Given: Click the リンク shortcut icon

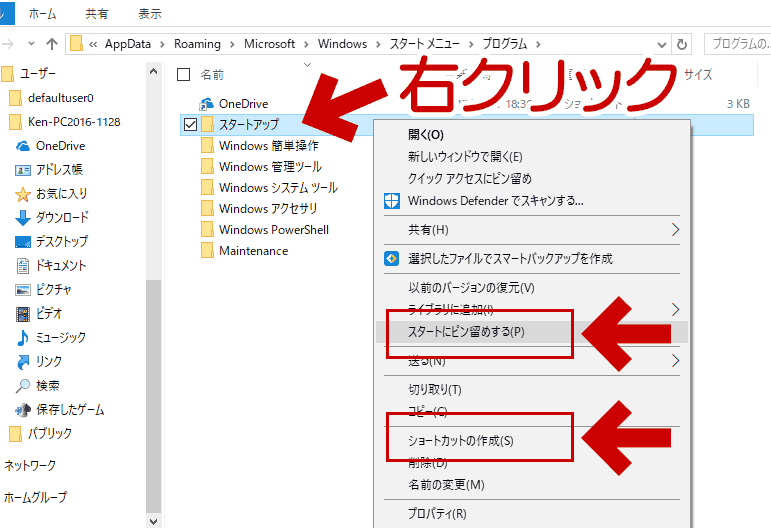Looking at the screenshot, I should tap(23, 362).
